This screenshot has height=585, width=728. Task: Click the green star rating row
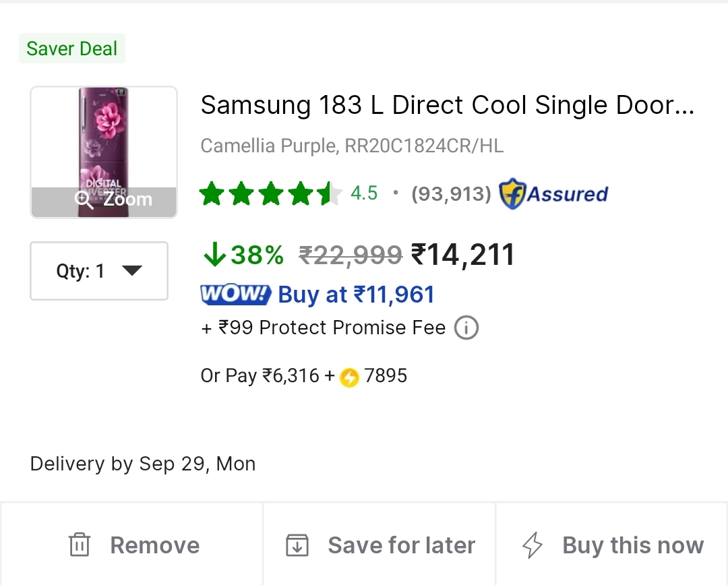point(270,194)
